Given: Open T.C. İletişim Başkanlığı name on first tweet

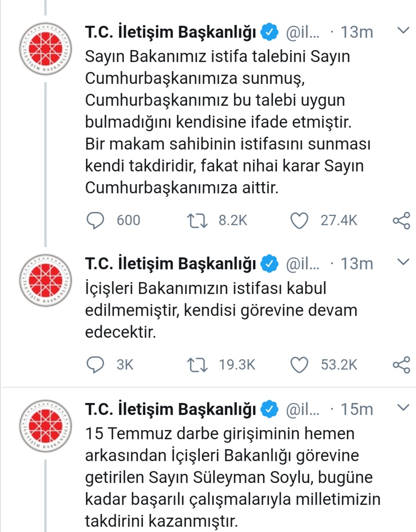Looking at the screenshot, I should point(170,32).
